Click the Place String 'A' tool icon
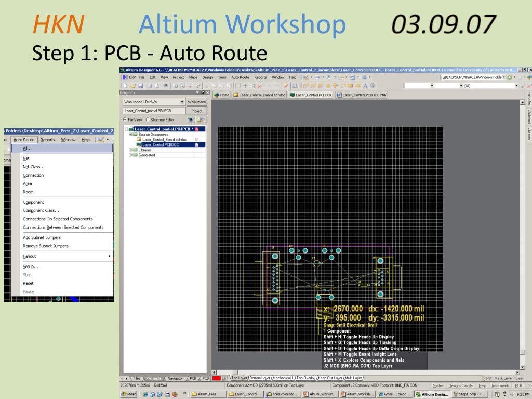The height and width of the screenshot is (399, 532). pos(365,86)
